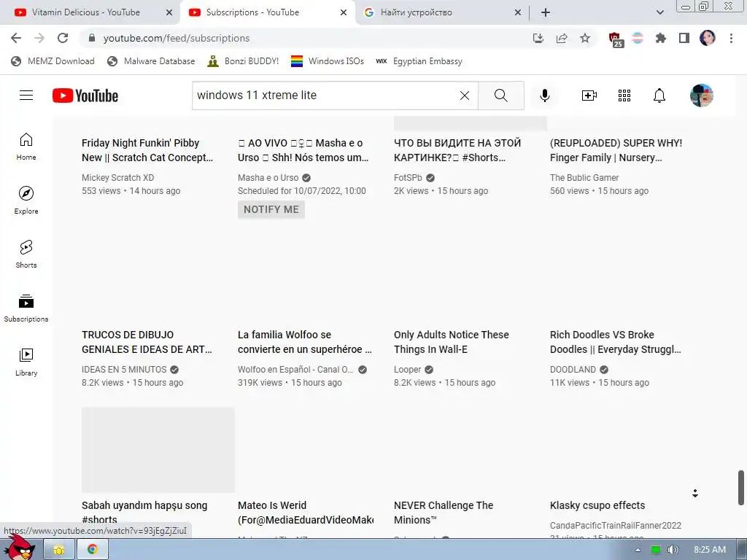Visit the FotSPb channel name
This screenshot has height=560, width=747.
coord(408,178)
